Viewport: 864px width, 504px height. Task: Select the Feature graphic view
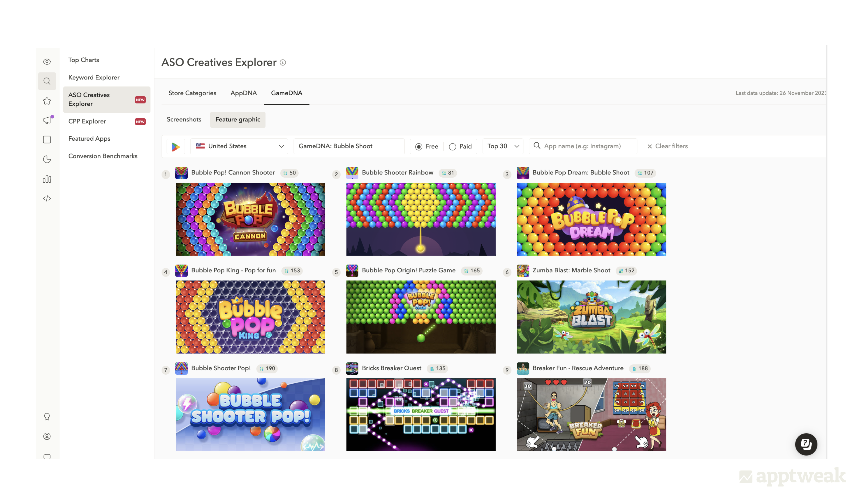[x=238, y=120]
